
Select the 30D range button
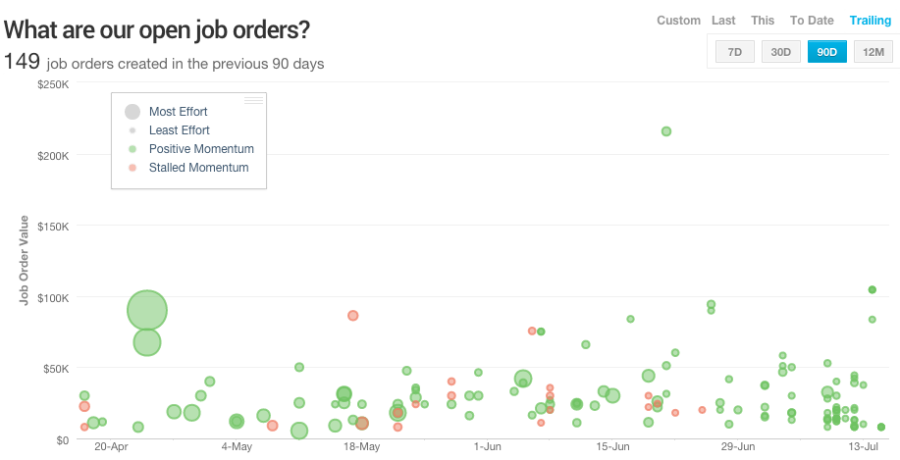[x=780, y=52]
